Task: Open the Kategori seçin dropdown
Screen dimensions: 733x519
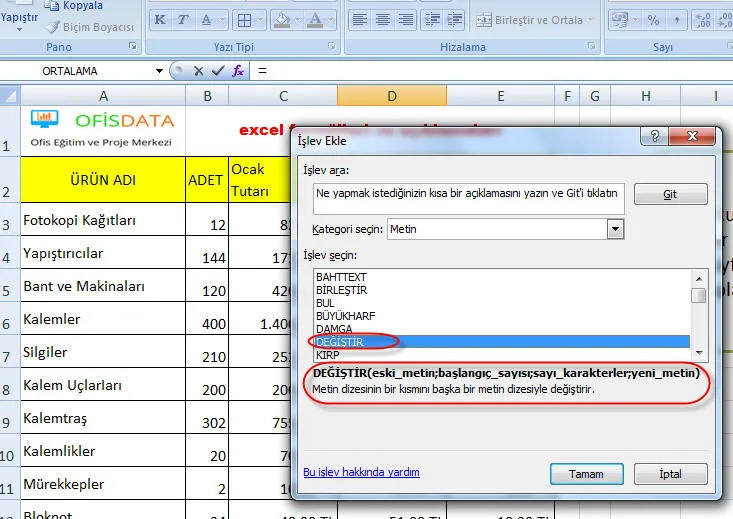Action: (615, 229)
